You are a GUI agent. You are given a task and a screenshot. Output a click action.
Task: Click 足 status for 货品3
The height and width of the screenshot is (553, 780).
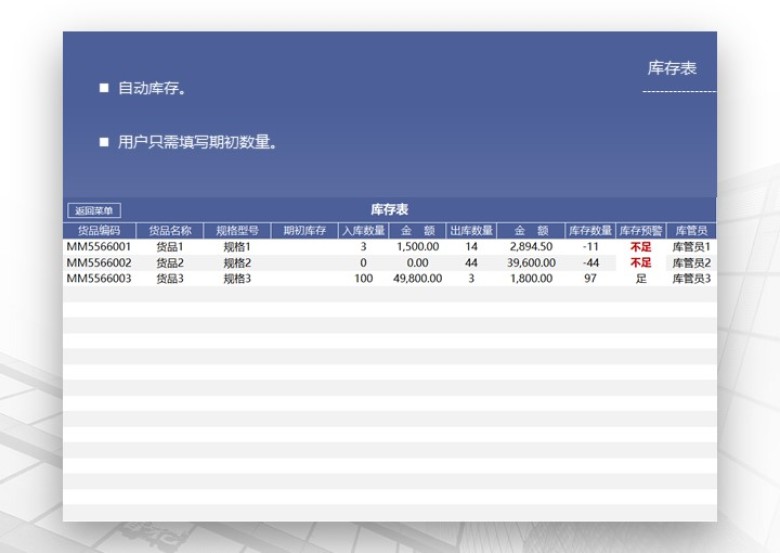[641, 278]
